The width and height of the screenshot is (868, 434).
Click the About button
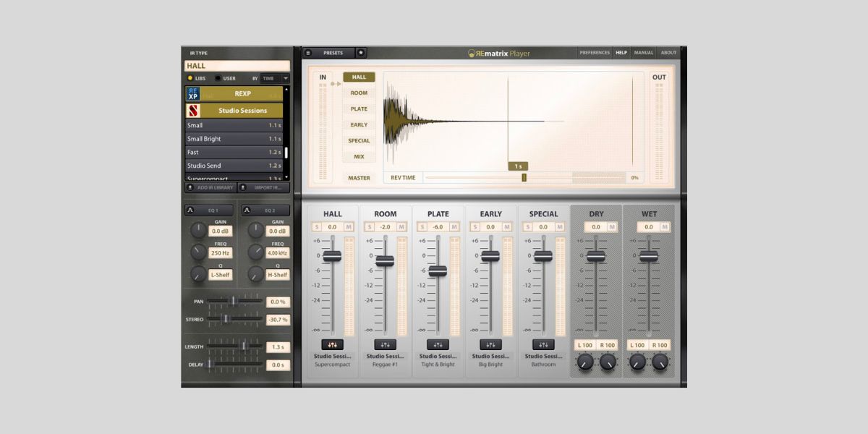(669, 53)
